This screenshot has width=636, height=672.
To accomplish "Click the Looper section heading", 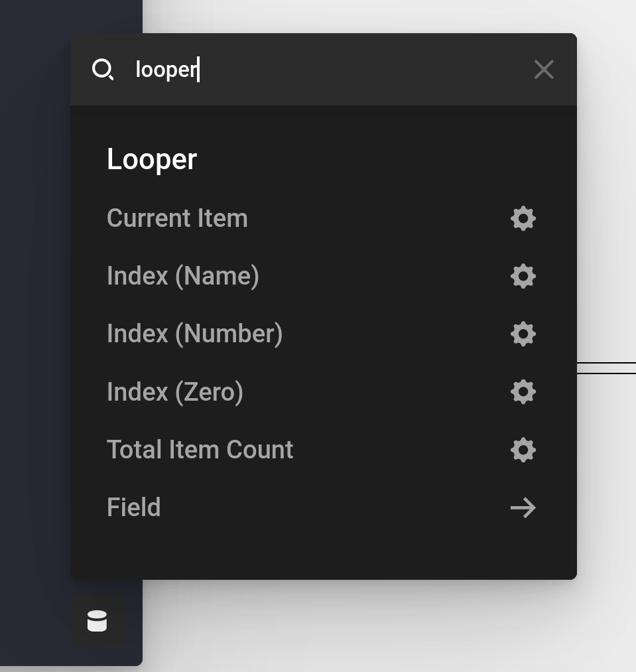I will pyautogui.click(x=151, y=159).
